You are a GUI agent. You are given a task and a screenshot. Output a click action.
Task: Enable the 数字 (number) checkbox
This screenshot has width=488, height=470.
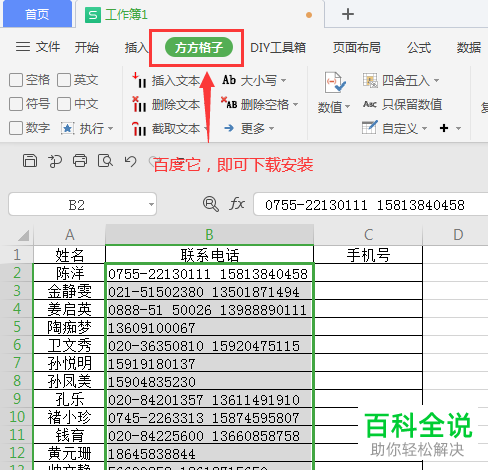pyautogui.click(x=16, y=128)
